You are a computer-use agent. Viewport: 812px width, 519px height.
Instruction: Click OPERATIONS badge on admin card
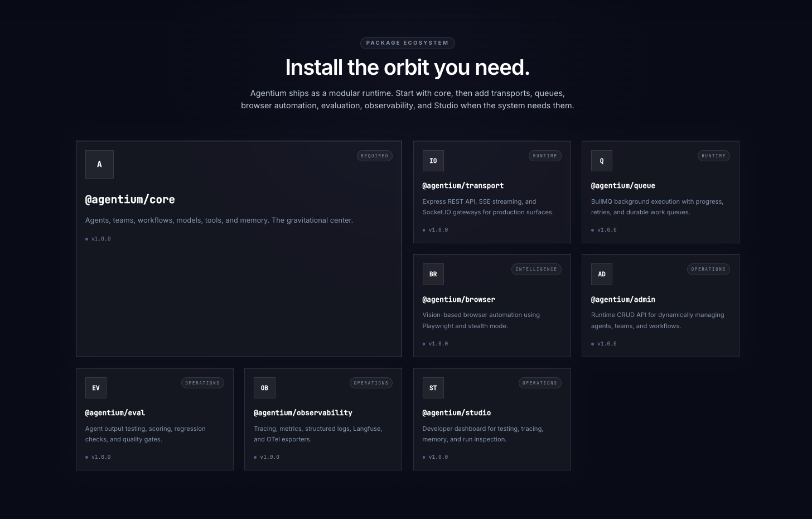708,269
